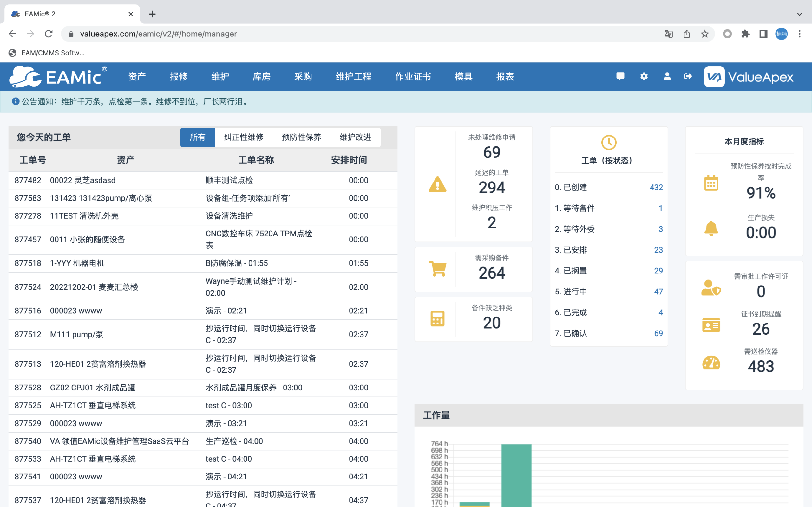Click the 432 count for 已创建 orders

click(656, 188)
